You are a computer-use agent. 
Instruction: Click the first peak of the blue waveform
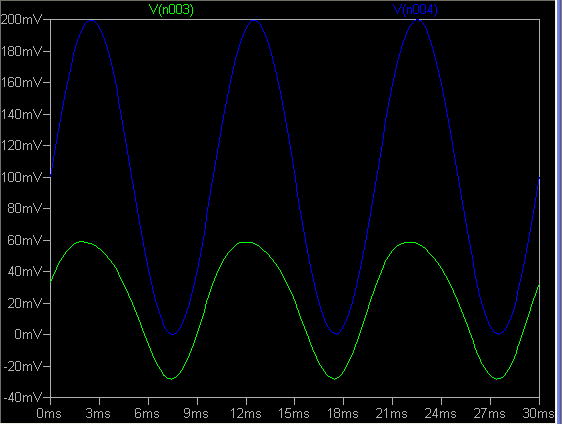tap(92, 20)
